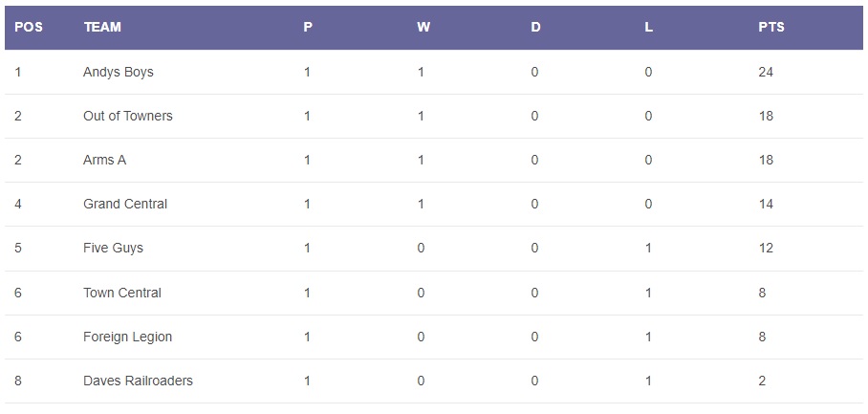868x414 pixels.
Task: Click the TEAM column header
Action: click(x=102, y=27)
